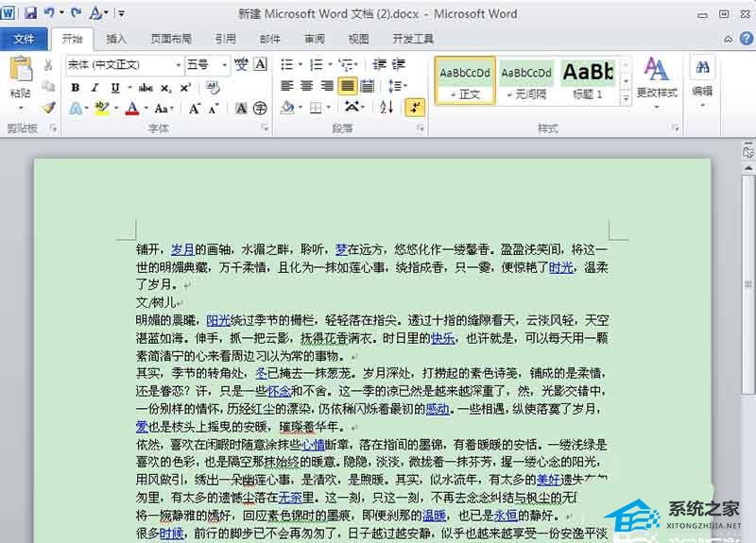Expand the bullet library dropdown arrow

click(301, 64)
